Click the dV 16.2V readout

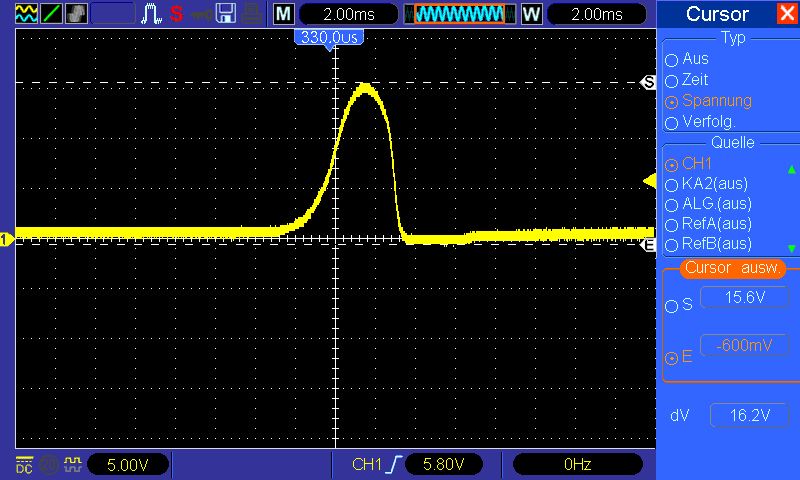coord(749,416)
